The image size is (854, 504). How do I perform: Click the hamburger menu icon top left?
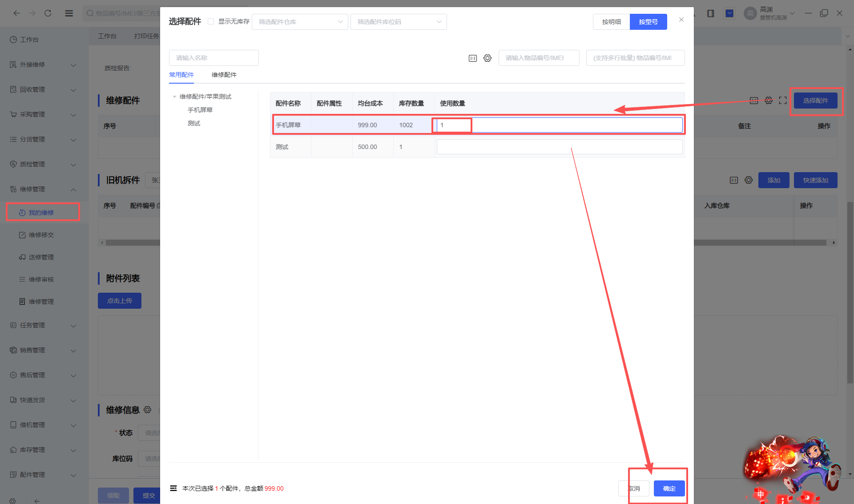[x=69, y=13]
